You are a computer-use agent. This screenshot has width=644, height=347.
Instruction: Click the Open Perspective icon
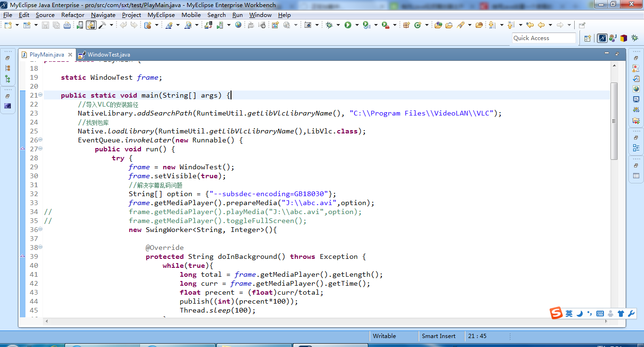[x=587, y=39]
